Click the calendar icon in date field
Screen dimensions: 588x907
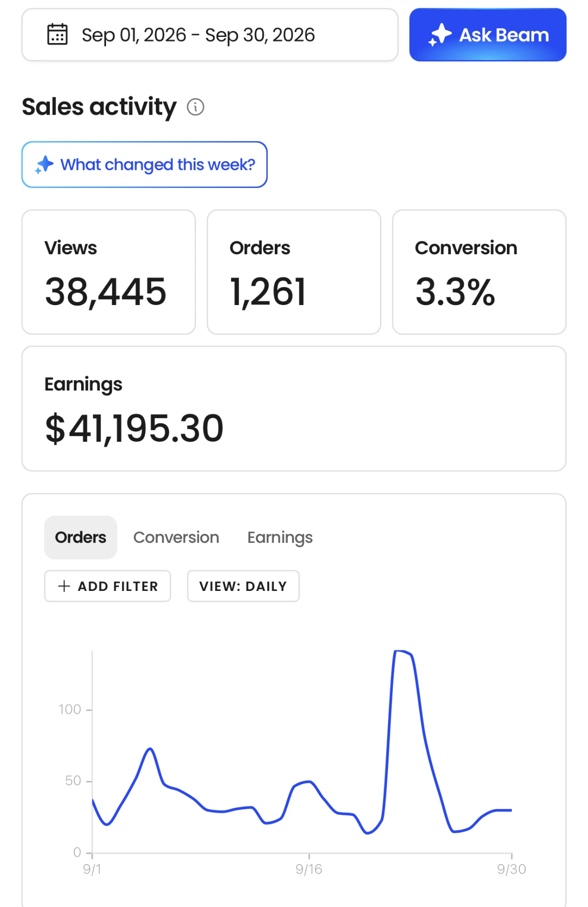(58, 35)
